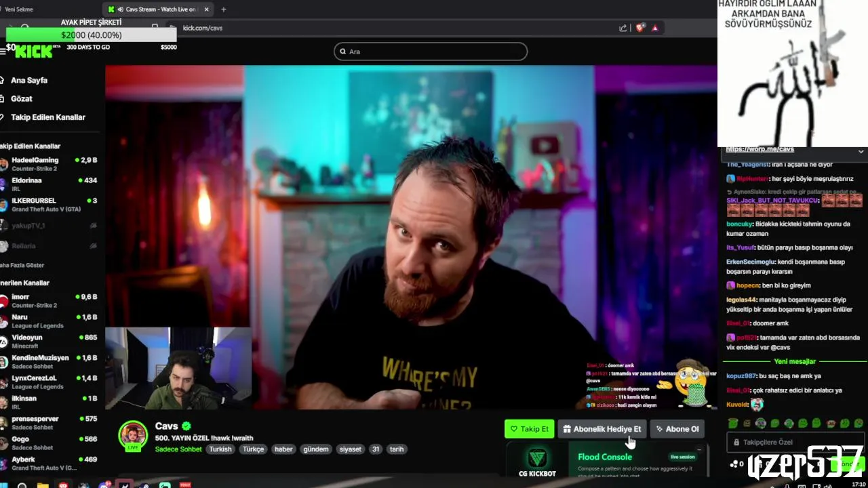This screenshot has height=488, width=868.
Task: Click the emote beside Kuvold in chat
Action: [757, 405]
